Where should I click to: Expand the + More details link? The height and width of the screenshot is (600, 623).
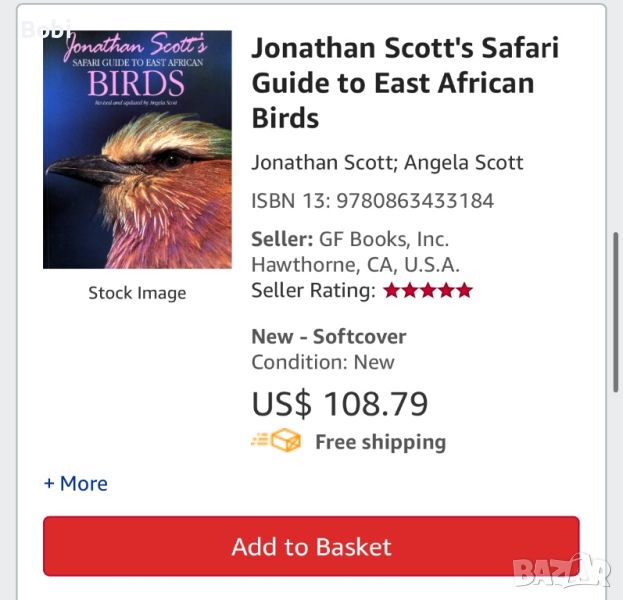point(75,483)
